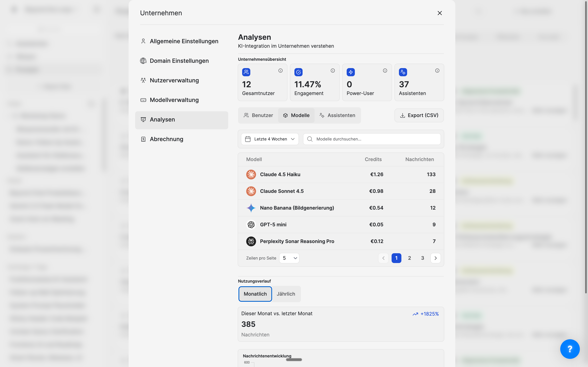Click the Anthropic logo next to Claude Sonnet 4.5
588x367 pixels.
[x=251, y=191]
